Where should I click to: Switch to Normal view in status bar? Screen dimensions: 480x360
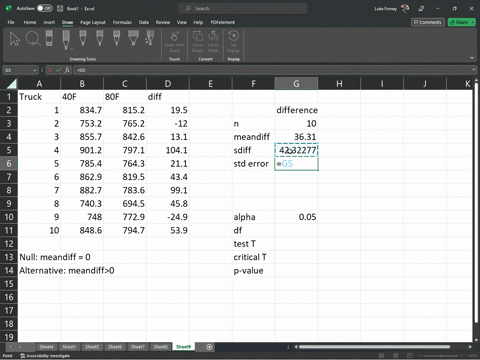pyautogui.click(x=382, y=356)
